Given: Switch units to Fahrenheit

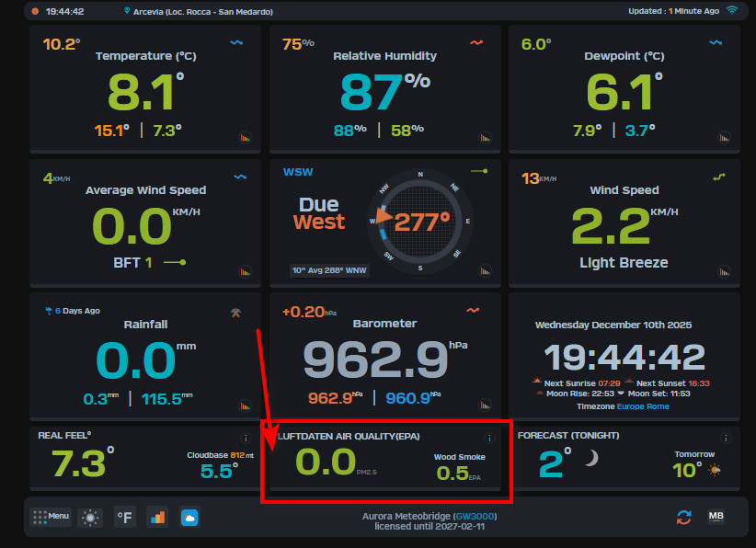Looking at the screenshot, I should coord(125,518).
